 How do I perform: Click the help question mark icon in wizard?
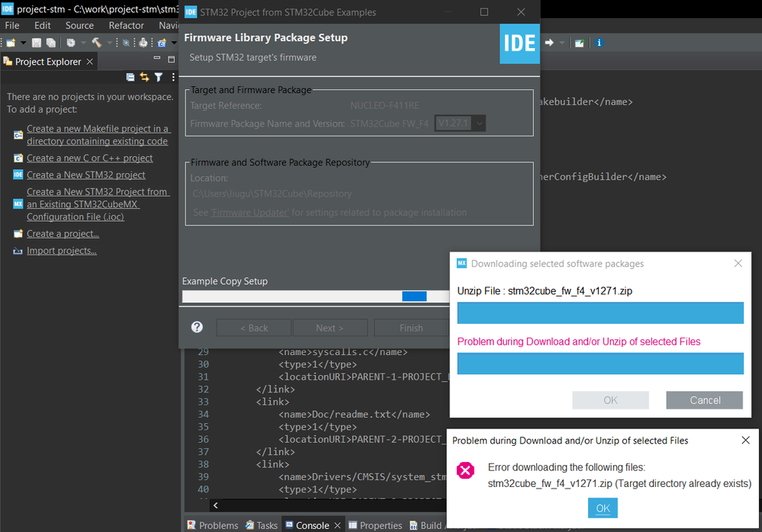point(197,327)
